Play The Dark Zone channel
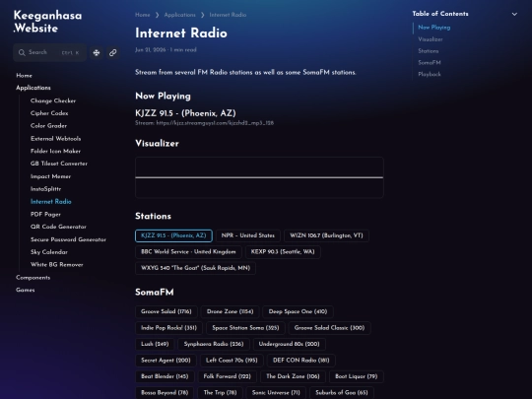 pos(293,376)
